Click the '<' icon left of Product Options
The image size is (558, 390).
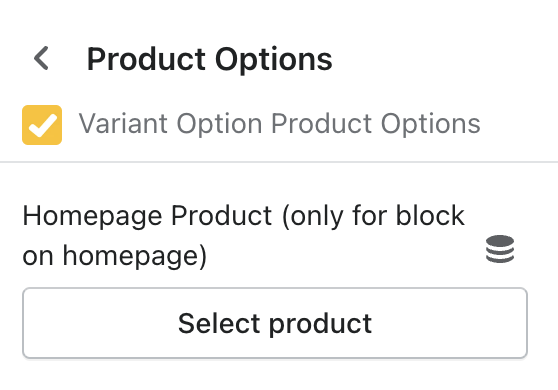[x=41, y=58]
